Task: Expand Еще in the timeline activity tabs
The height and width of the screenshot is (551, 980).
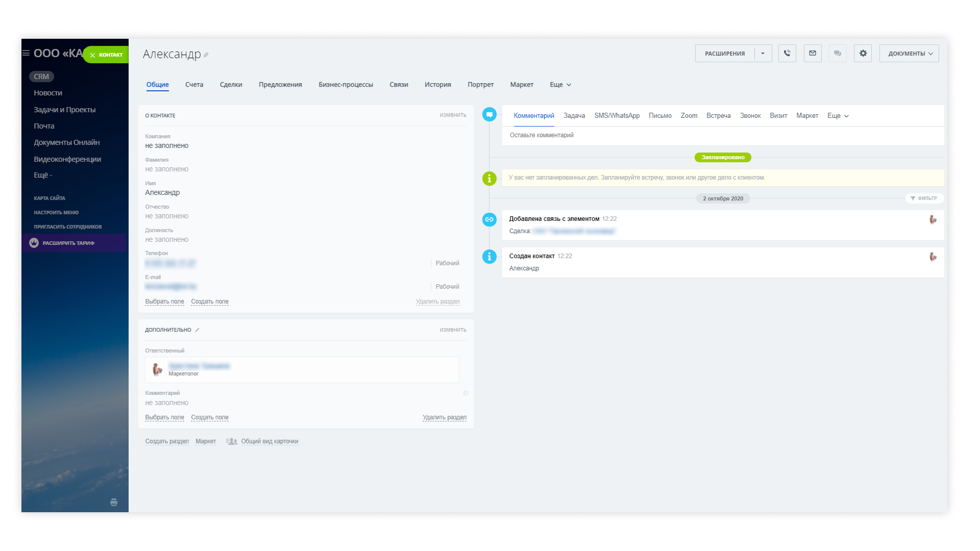Action: (838, 116)
